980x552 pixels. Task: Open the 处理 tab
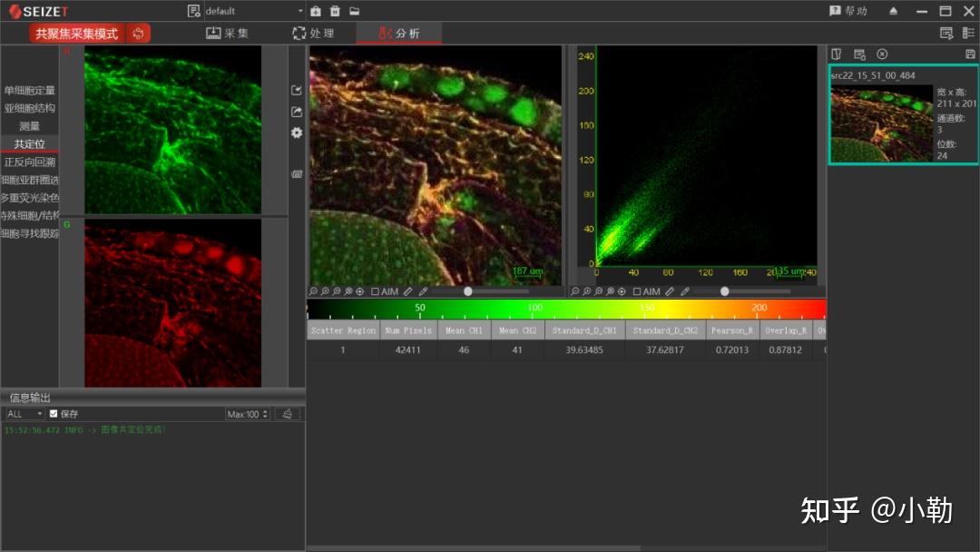pyautogui.click(x=313, y=34)
